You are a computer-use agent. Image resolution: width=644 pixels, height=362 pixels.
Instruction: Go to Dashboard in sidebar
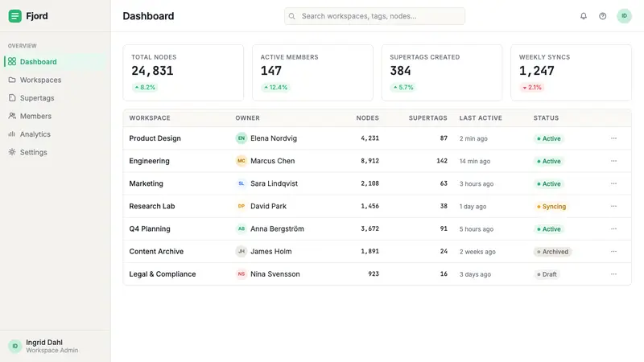pyautogui.click(x=55, y=62)
